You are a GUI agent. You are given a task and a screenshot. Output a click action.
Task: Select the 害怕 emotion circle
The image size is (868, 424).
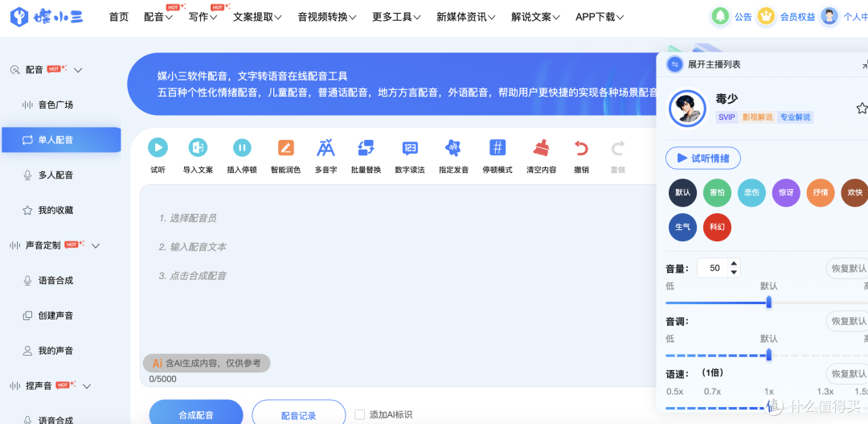(717, 192)
